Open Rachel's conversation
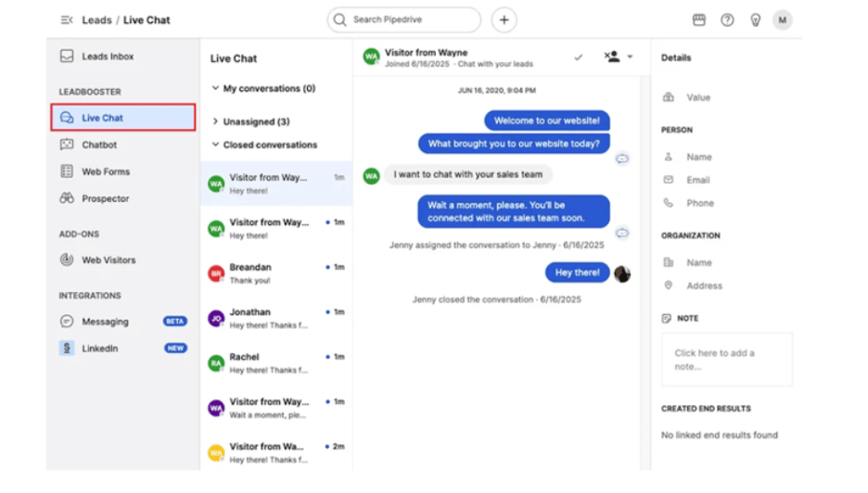Screen dimensions: 868x493 [x=276, y=363]
